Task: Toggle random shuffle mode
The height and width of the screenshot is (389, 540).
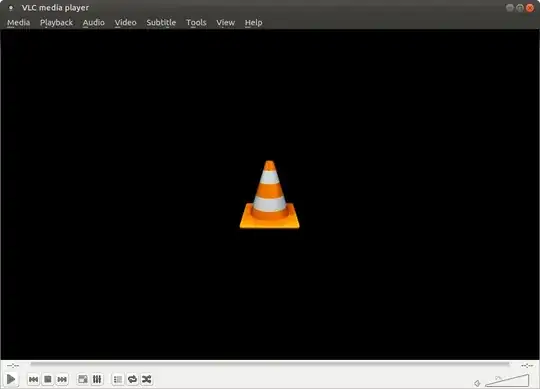Action: (x=147, y=379)
